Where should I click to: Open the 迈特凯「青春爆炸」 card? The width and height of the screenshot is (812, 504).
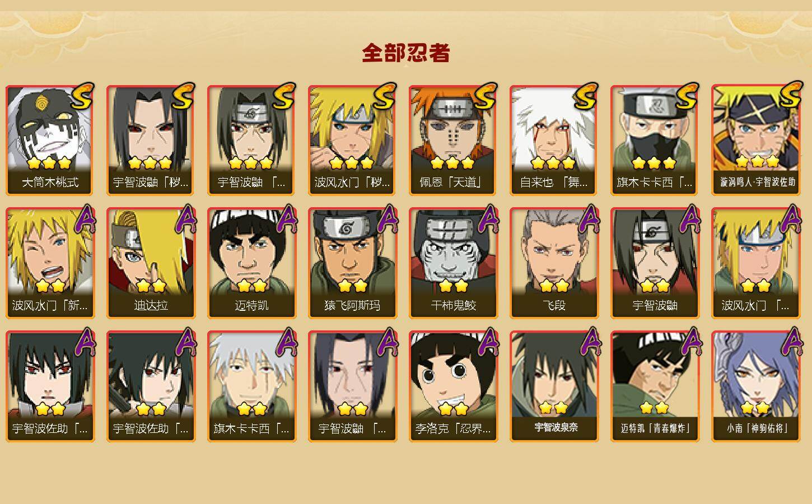[x=655, y=386]
